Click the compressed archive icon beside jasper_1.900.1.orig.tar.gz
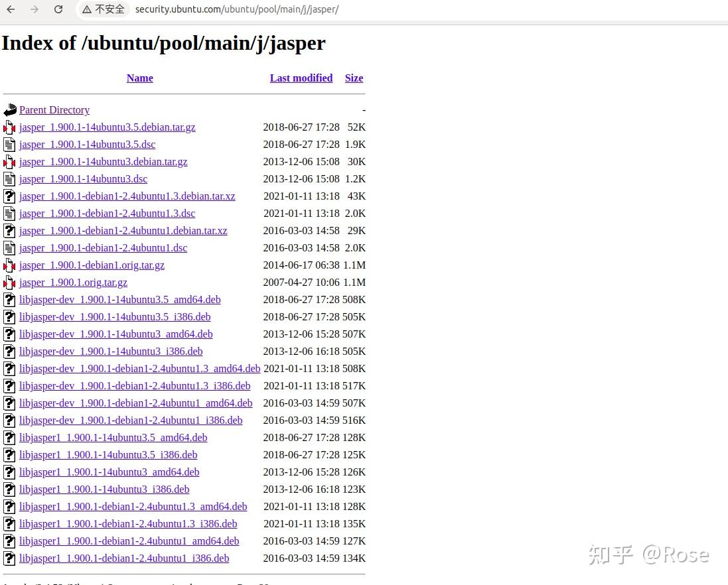 click(9, 282)
